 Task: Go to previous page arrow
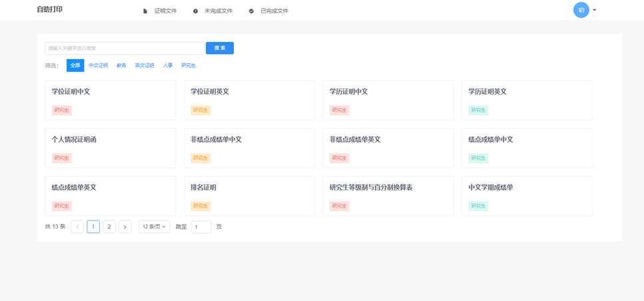coord(77,227)
